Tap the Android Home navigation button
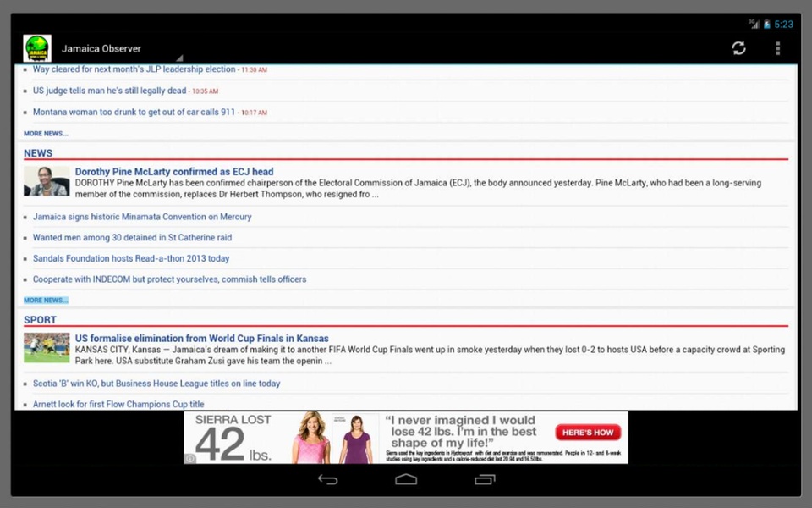 [x=406, y=480]
